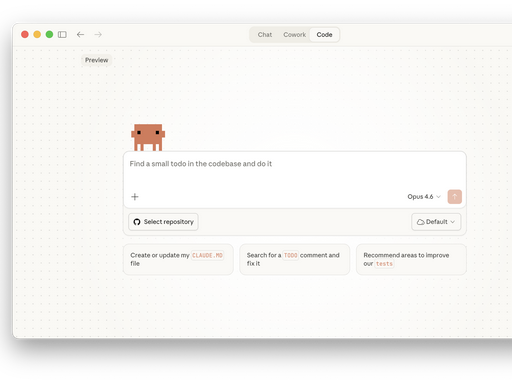Choose the Create or update CLAUDE.MD suggestion
The height and width of the screenshot is (384, 512).
point(178,259)
